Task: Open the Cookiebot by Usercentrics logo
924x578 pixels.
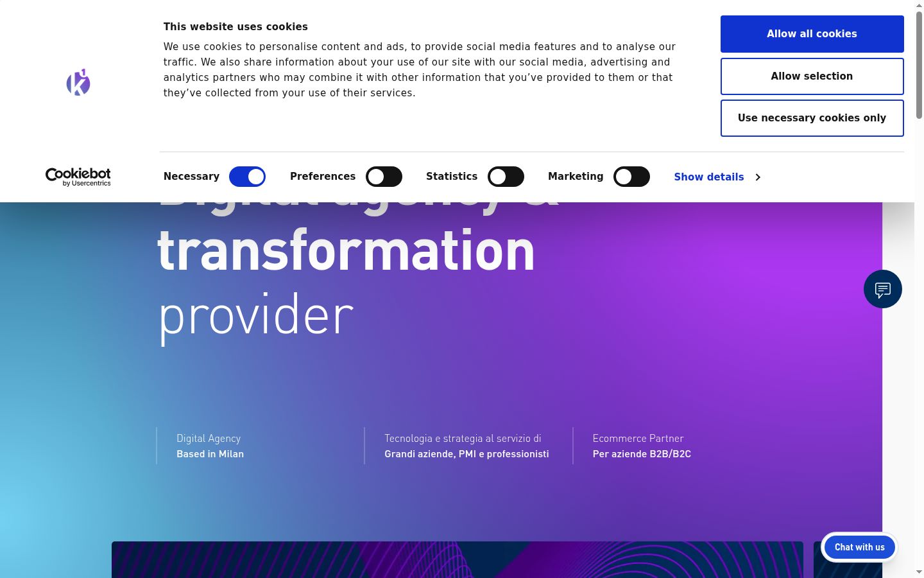Action: pos(78,177)
